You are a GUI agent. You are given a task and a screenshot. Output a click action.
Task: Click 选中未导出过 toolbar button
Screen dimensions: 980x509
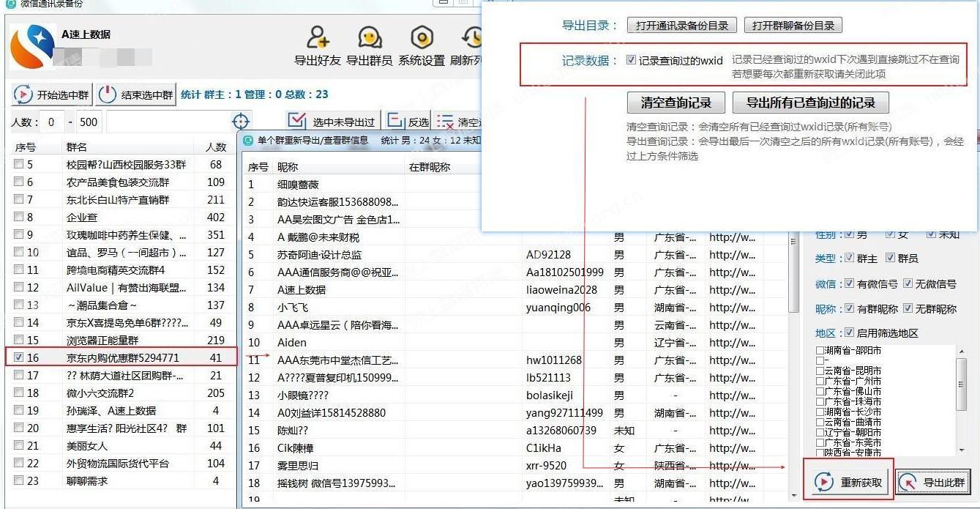(x=332, y=122)
